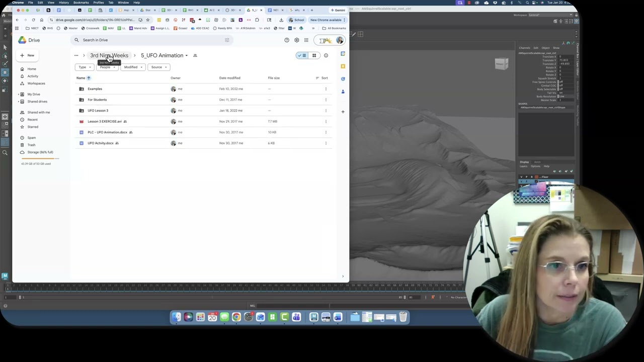Screen dimensions: 644x362
Task: Go to 3rd Nine Weeks breadcrumb folder
Action: point(109,55)
